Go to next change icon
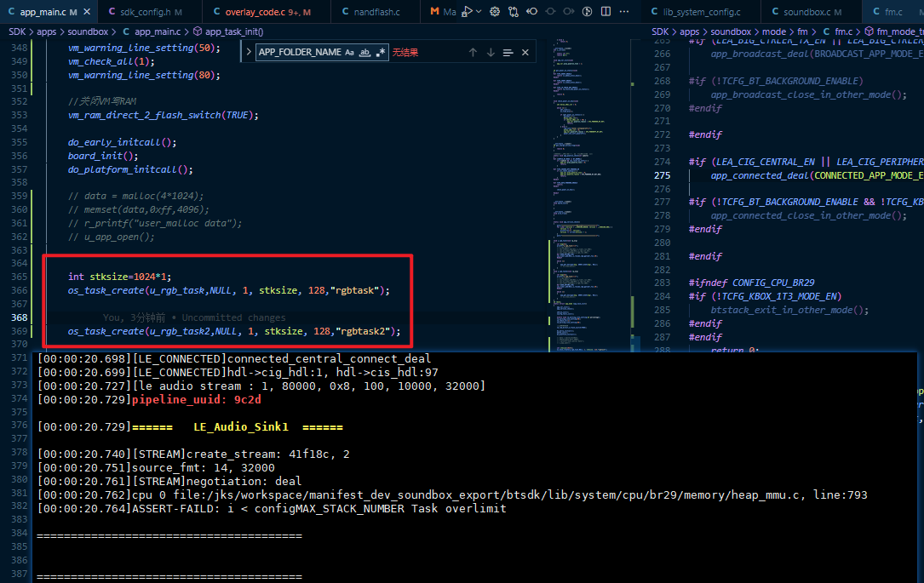The height and width of the screenshot is (583, 924). pyautogui.click(x=569, y=11)
